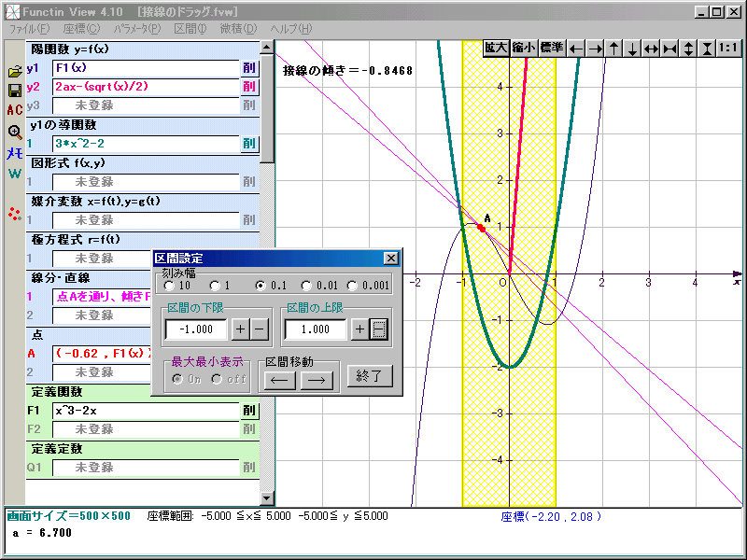Click the unregistered F2 field
The image size is (747, 560).
pos(146,429)
